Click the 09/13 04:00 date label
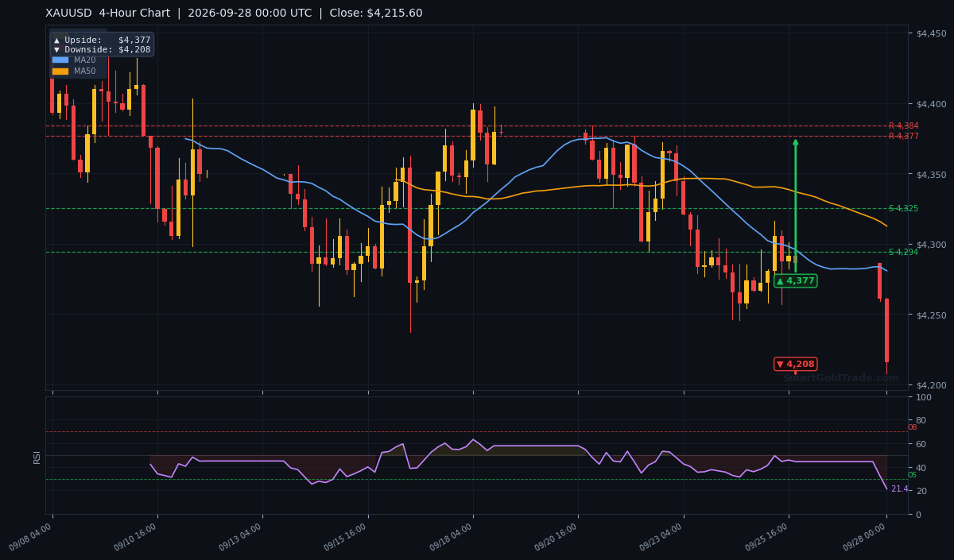Image resolution: width=954 pixels, height=560 pixels. coord(239,537)
